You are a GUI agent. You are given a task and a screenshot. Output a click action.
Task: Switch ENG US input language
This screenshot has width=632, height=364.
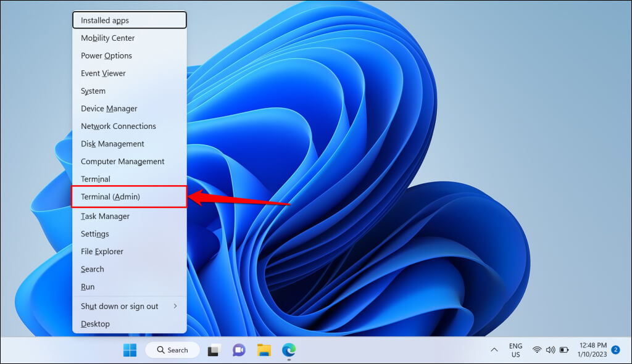(515, 350)
